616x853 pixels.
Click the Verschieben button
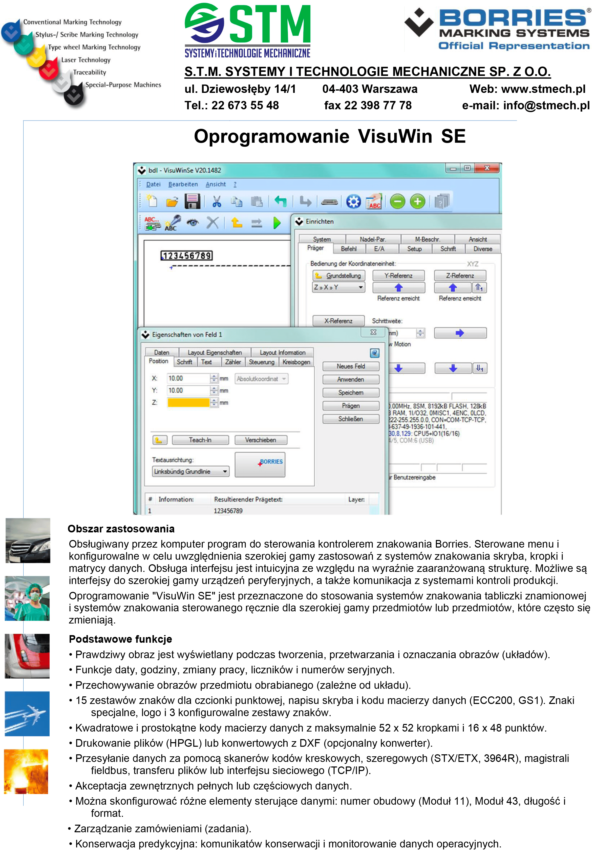tap(261, 440)
